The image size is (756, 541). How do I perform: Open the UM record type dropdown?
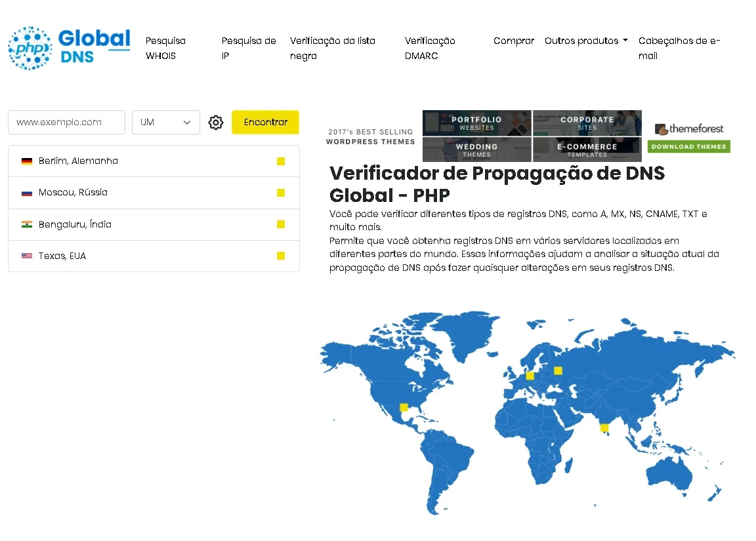tap(166, 123)
